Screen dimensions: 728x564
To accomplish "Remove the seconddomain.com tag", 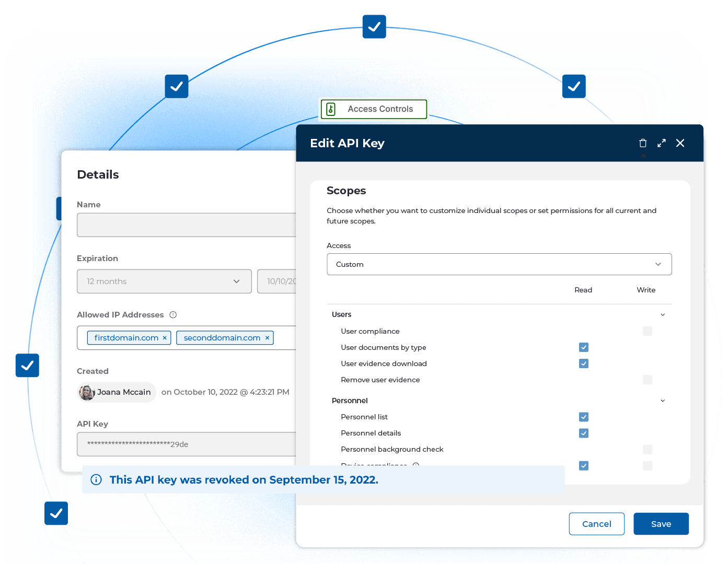I will tap(267, 338).
